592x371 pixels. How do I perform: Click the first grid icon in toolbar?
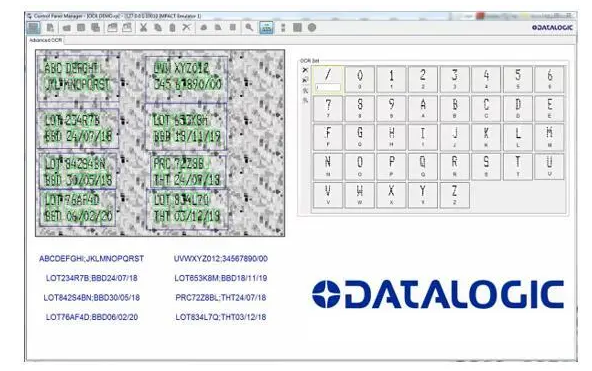pyautogui.click(x=34, y=28)
